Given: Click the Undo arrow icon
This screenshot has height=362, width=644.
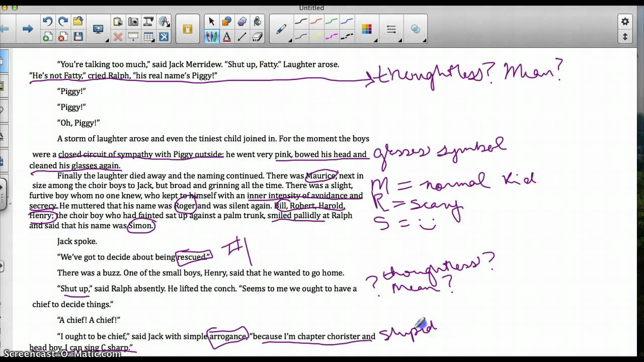Looking at the screenshot, I should pyautogui.click(x=47, y=21).
